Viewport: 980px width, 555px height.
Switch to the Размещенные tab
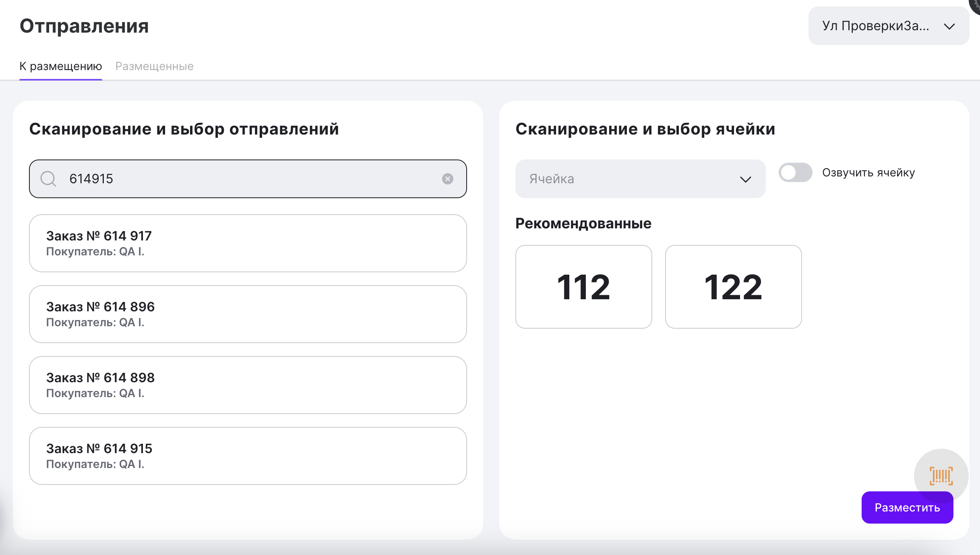154,66
